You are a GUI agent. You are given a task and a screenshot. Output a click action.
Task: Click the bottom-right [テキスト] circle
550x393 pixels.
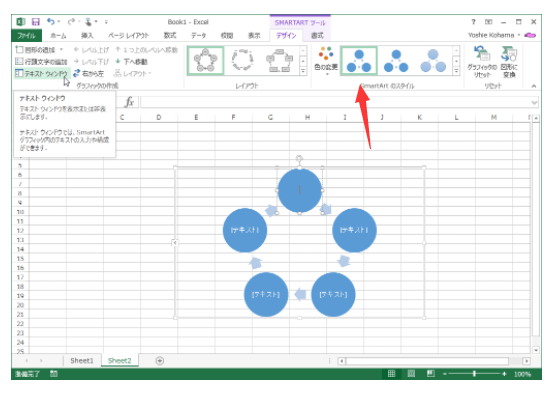333,294
